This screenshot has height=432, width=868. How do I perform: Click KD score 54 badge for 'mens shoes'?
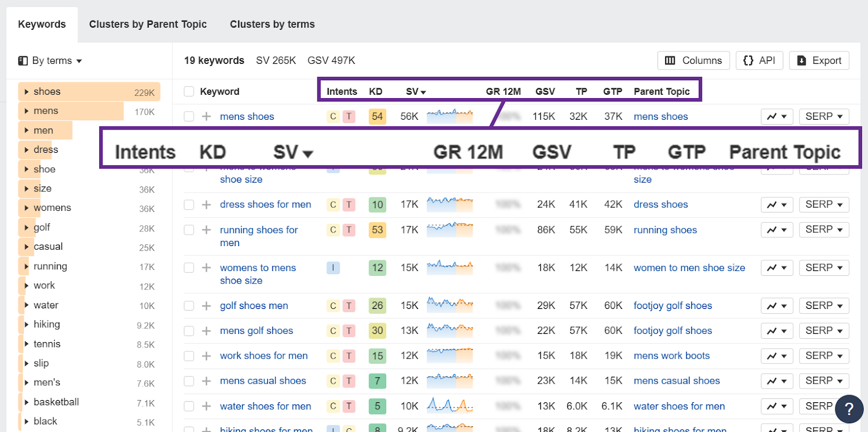[378, 117]
